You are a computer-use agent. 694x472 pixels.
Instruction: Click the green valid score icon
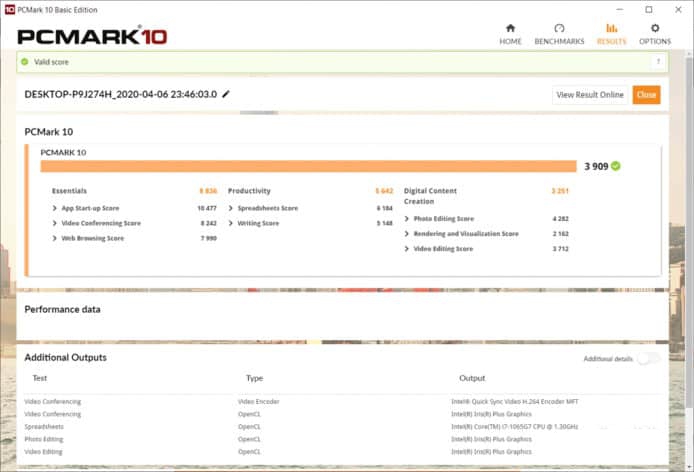[x=25, y=62]
